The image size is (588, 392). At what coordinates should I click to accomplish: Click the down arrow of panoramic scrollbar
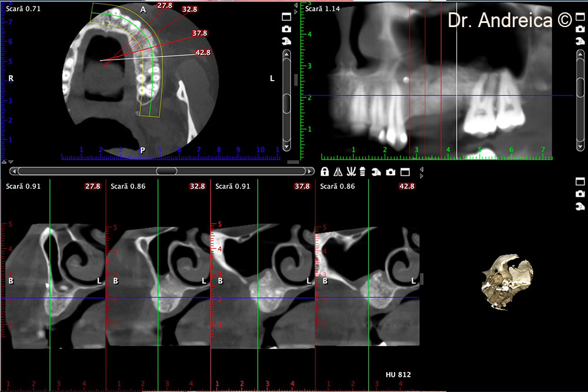(580, 146)
